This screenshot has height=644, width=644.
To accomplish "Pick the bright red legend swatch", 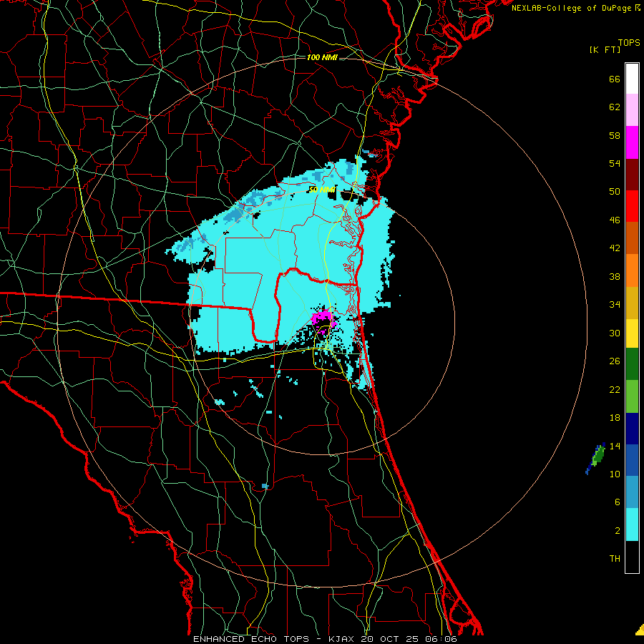I will [x=632, y=206].
